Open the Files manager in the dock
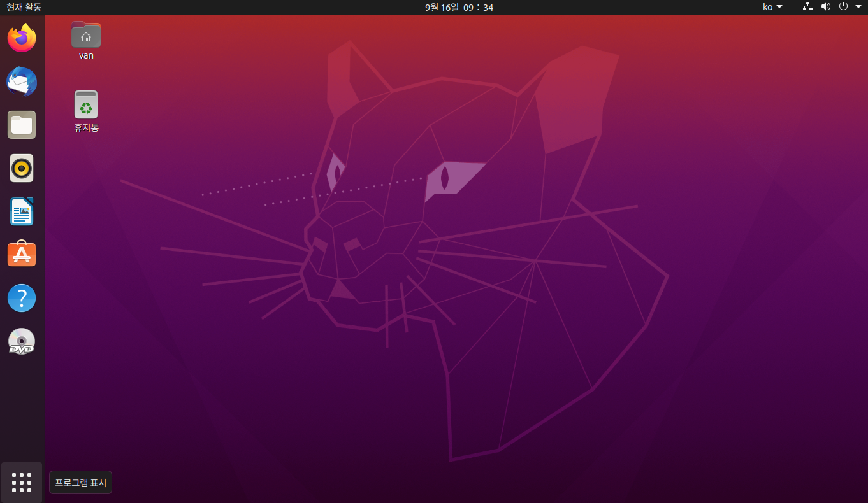Viewport: 868px width, 503px height. [x=22, y=125]
